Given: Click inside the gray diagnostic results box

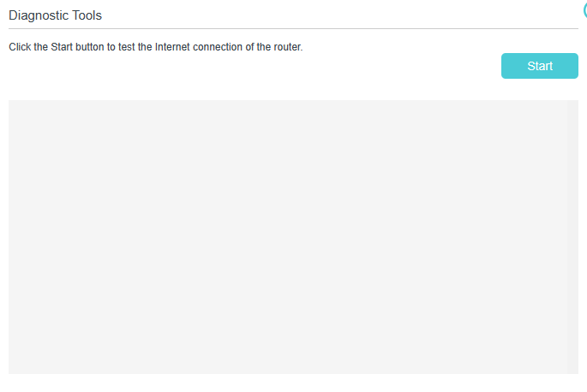Looking at the screenshot, I should 288,237.
